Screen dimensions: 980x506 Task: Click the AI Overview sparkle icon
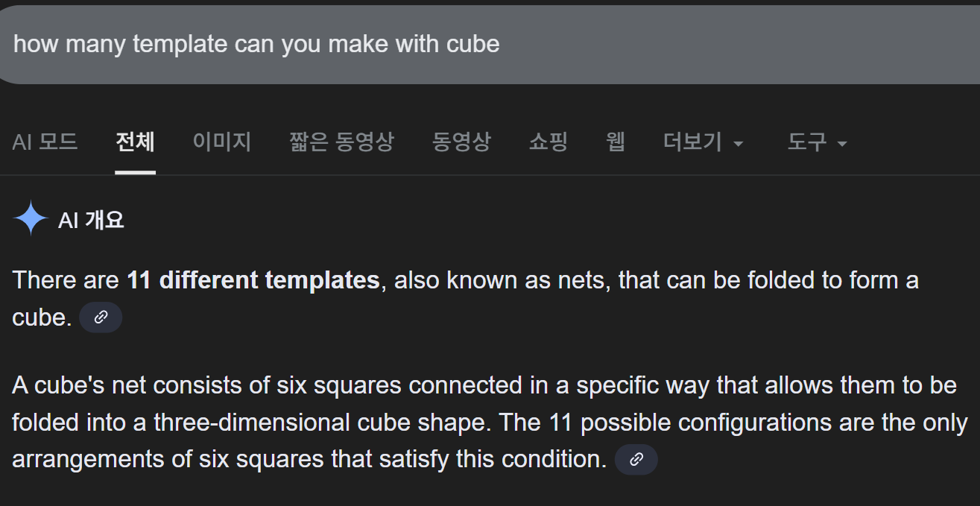point(30,218)
